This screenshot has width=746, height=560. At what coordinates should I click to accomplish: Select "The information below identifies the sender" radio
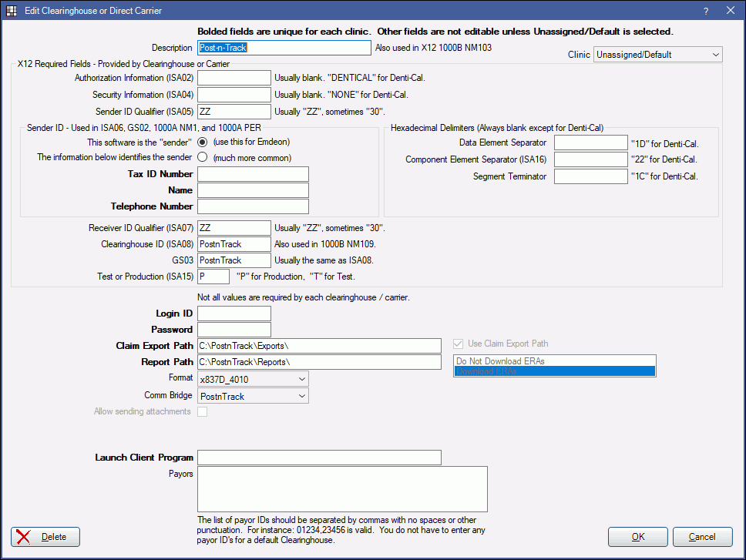(202, 157)
